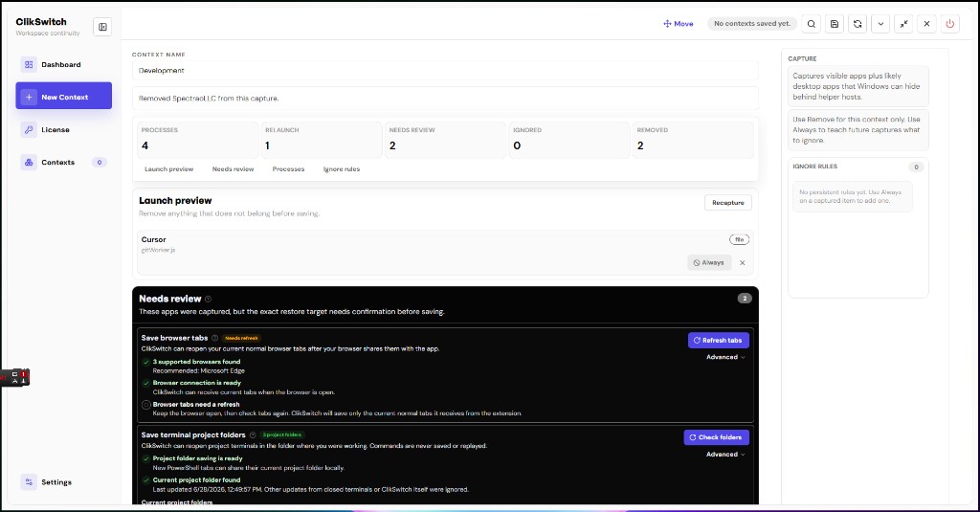This screenshot has height=512, width=980.
Task: Select New Context in the sidebar
Action: click(64, 97)
